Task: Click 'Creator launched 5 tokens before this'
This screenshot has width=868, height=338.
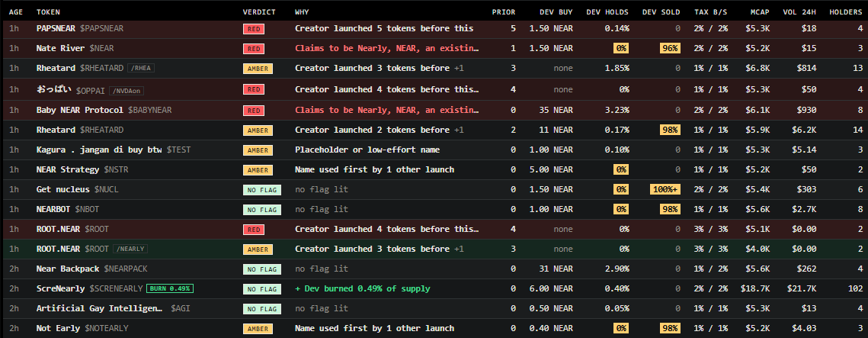Action: coord(384,28)
